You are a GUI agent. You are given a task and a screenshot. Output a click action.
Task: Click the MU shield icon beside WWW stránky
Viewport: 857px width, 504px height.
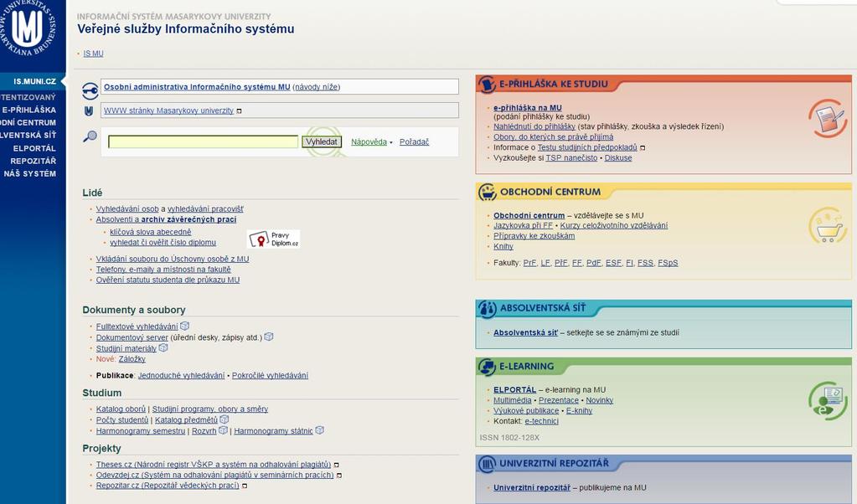89,111
